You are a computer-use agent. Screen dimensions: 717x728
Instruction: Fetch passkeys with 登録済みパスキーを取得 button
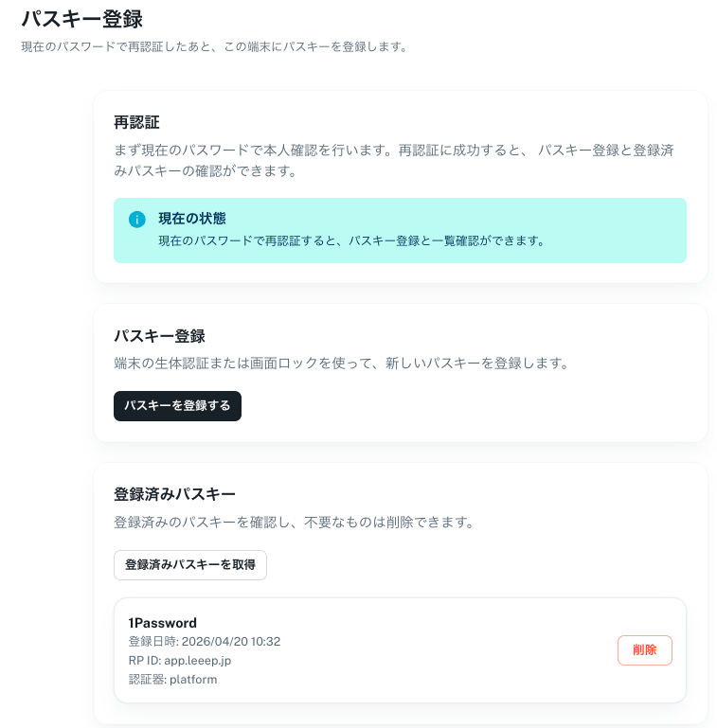(x=190, y=564)
